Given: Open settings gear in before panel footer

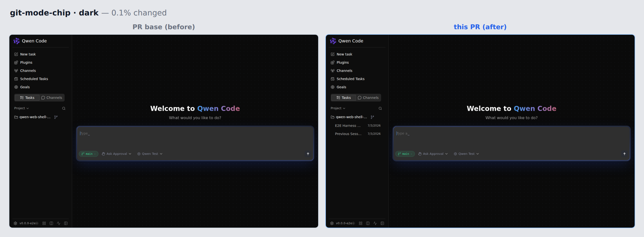Looking at the screenshot, I should tap(15, 223).
